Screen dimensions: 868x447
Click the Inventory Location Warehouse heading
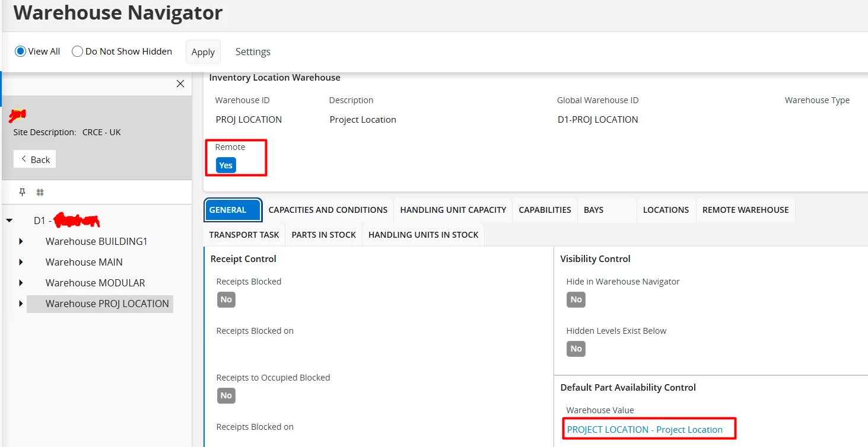click(x=275, y=78)
